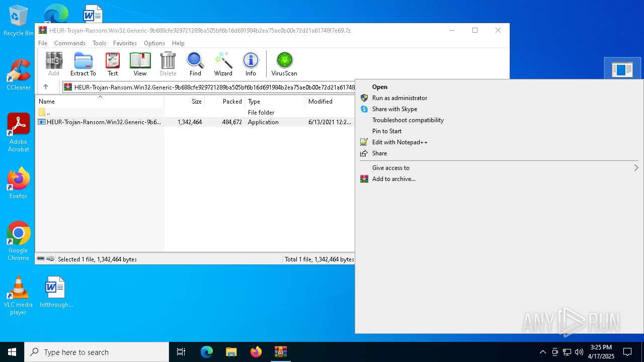The image size is (644, 362).
Task: Open the View toolbar icon
Action: (140, 64)
